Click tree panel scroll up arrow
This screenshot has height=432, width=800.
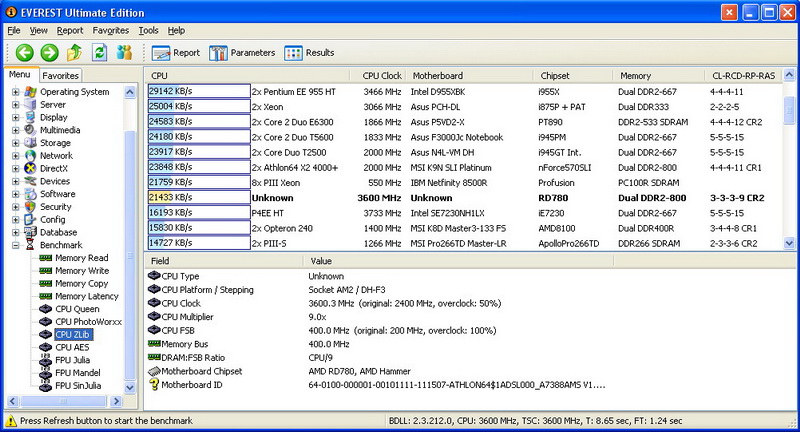(130, 92)
